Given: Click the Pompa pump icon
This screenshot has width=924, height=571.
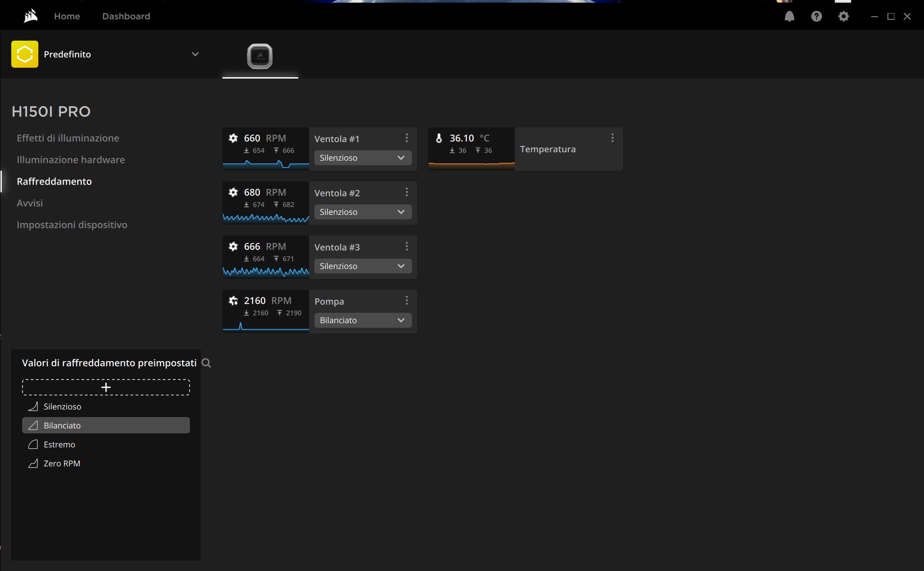Looking at the screenshot, I should click(x=233, y=301).
